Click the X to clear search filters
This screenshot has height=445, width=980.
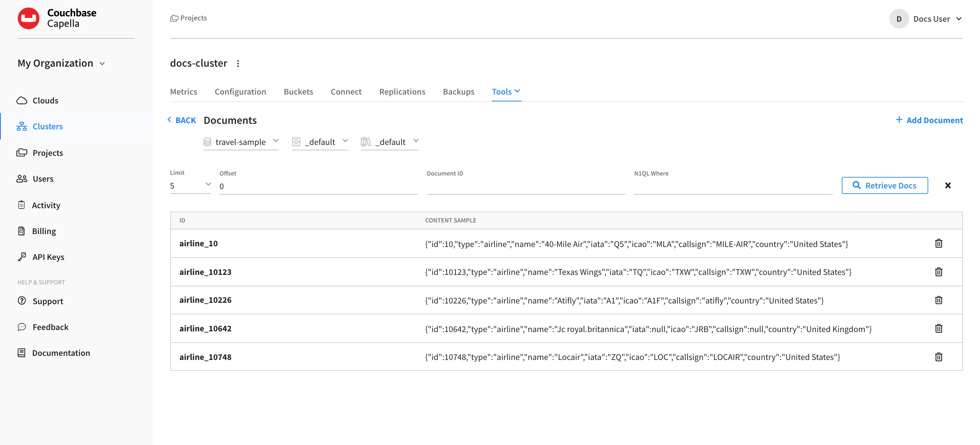[x=948, y=185]
